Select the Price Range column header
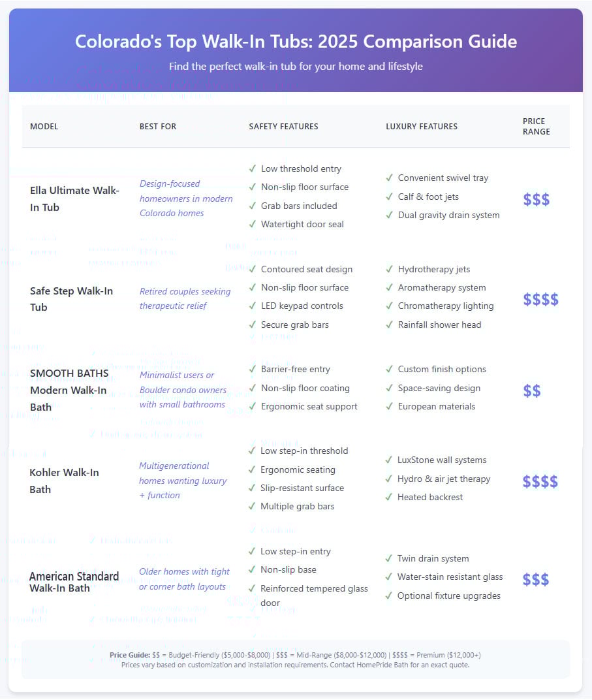Screen dimensions: 592x700 536,127
